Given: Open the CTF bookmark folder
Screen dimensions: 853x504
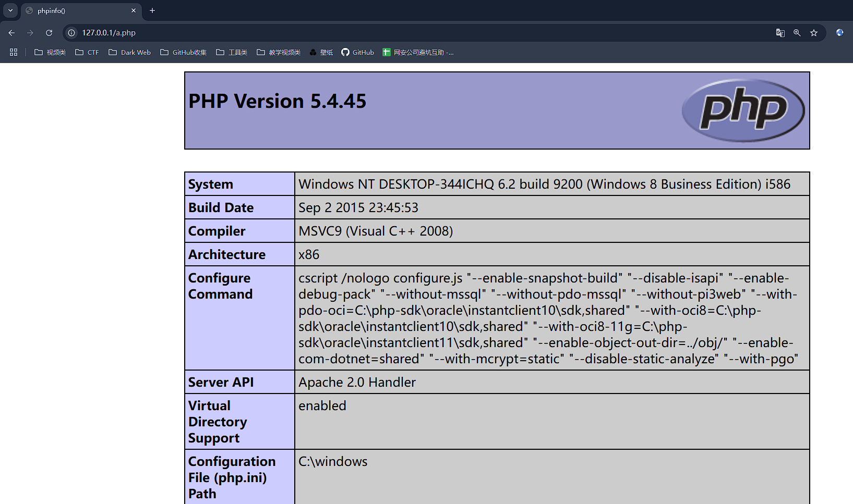Looking at the screenshot, I should [87, 52].
